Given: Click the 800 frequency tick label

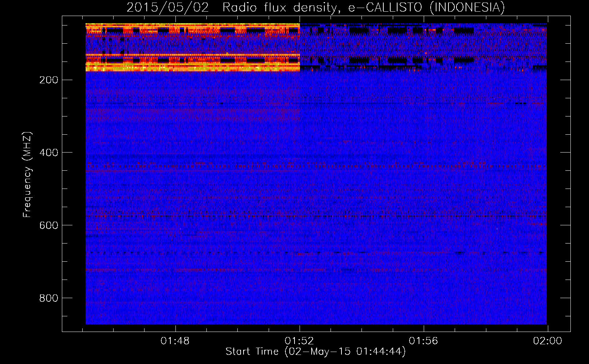Looking at the screenshot, I should click(49, 298).
